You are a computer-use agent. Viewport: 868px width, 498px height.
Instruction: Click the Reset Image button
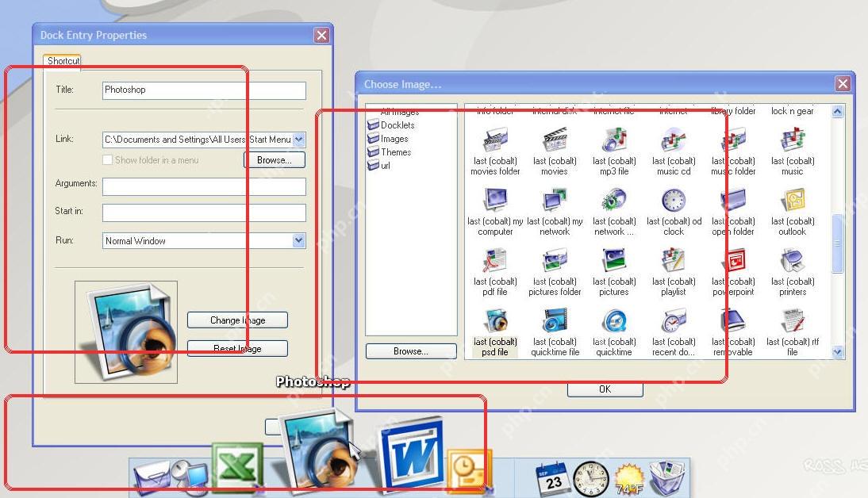[237, 348]
